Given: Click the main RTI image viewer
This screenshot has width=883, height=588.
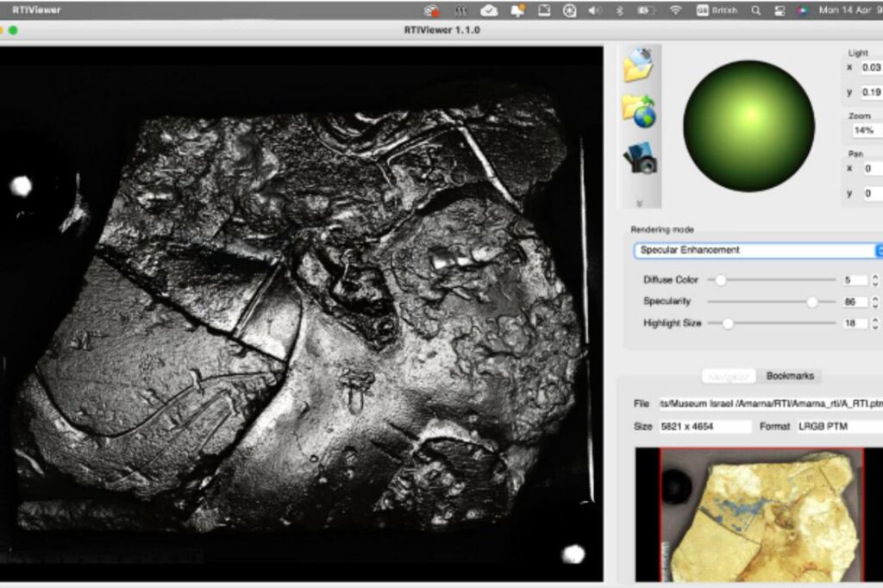Looking at the screenshot, I should click(x=301, y=314).
